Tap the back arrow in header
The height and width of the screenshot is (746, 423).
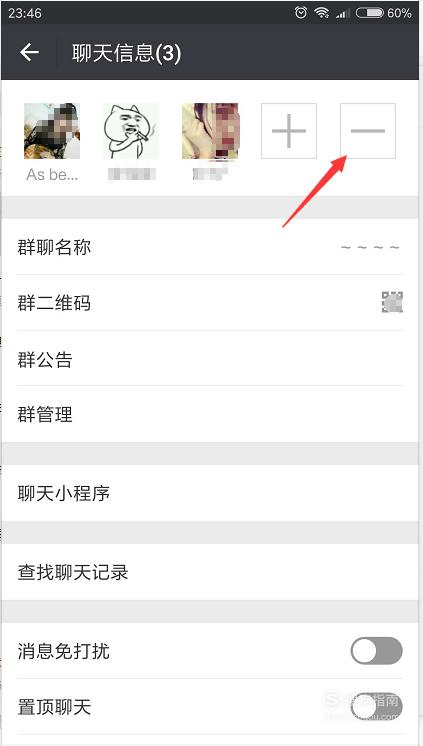pos(29,52)
